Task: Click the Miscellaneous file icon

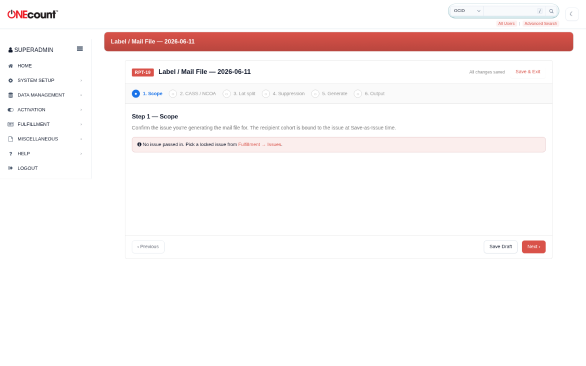Action: click(x=10, y=139)
